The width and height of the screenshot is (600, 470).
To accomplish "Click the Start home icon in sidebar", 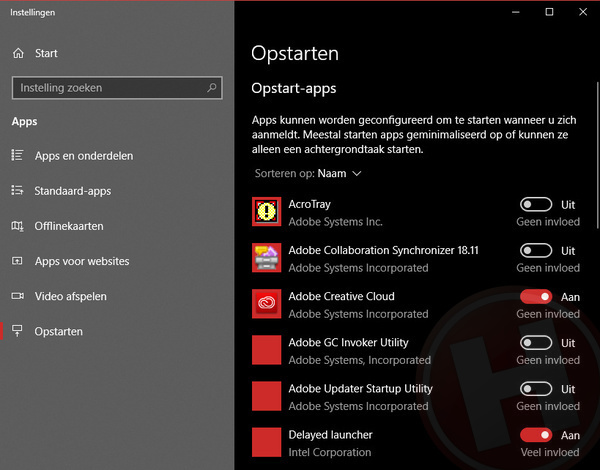I will pyautogui.click(x=17, y=53).
